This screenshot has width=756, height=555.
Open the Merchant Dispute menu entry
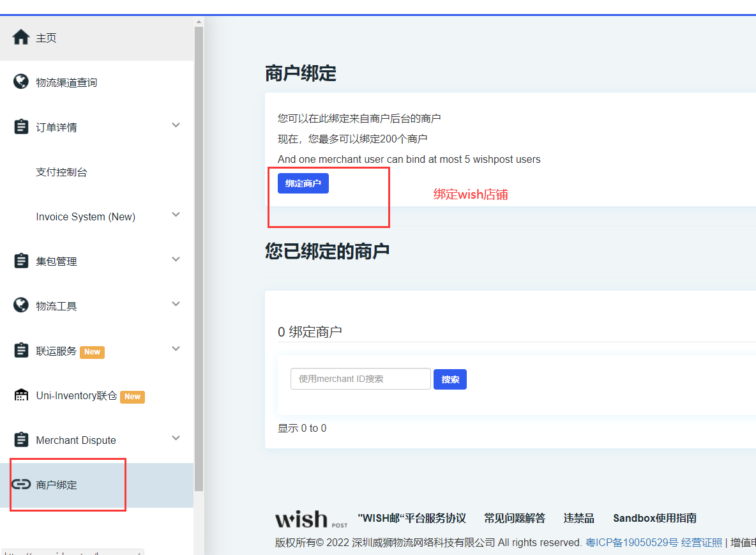76,440
